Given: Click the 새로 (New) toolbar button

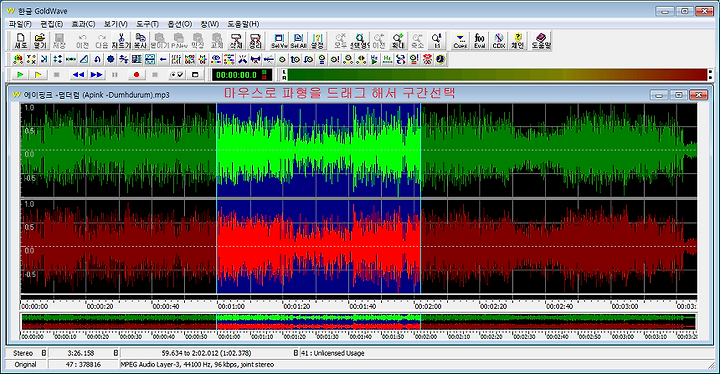Looking at the screenshot, I should 20,41.
